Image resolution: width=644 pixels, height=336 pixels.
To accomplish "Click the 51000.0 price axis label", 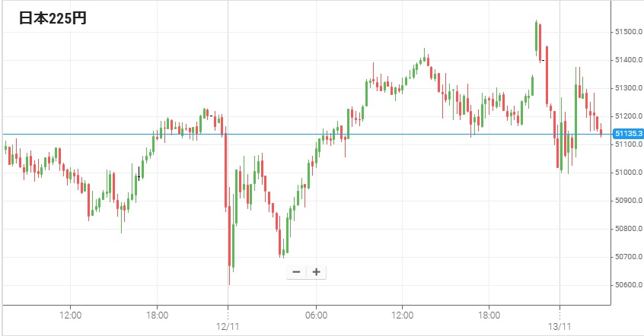I will [627, 173].
